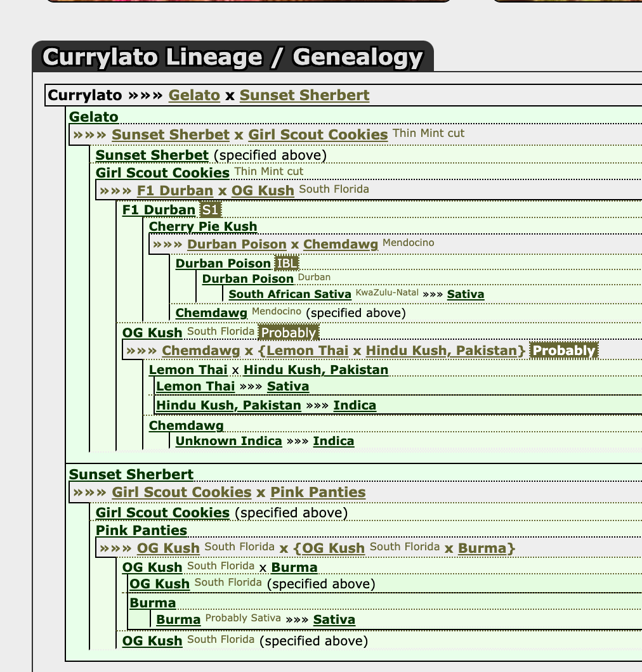Open Chemdawg in the Durban Poison cross row
This screenshot has height=672, width=642.
coord(341,244)
